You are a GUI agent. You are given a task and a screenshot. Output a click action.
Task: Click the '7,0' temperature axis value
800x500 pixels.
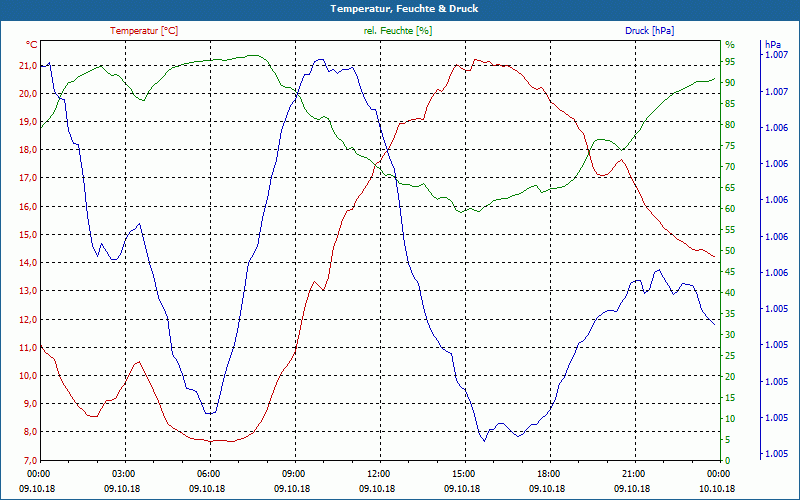coord(30,460)
